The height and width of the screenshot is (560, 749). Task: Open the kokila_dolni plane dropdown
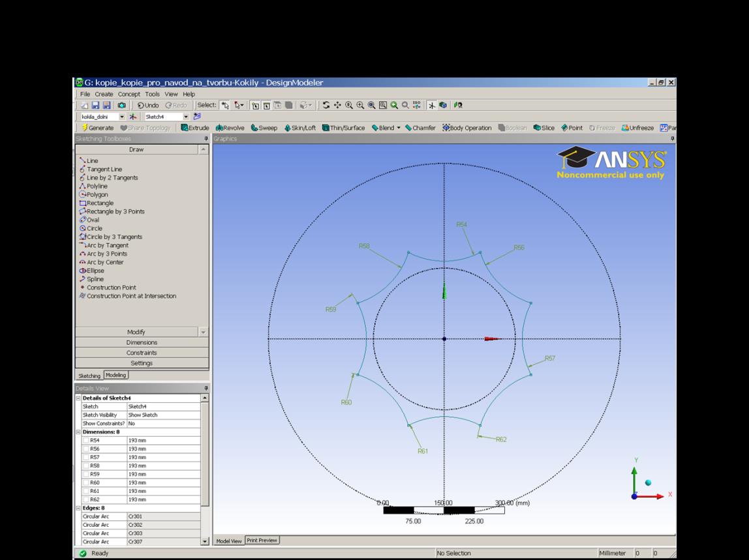pos(122,117)
